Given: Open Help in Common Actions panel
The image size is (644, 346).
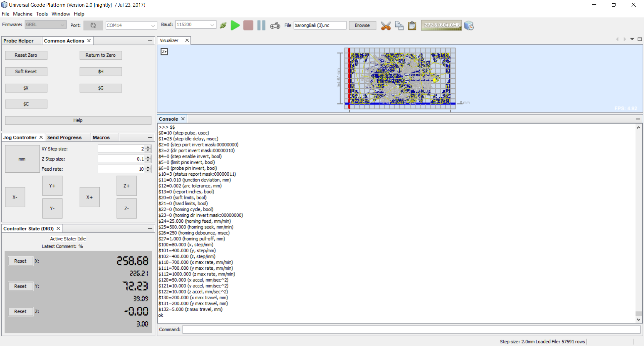Looking at the screenshot, I should tap(78, 120).
